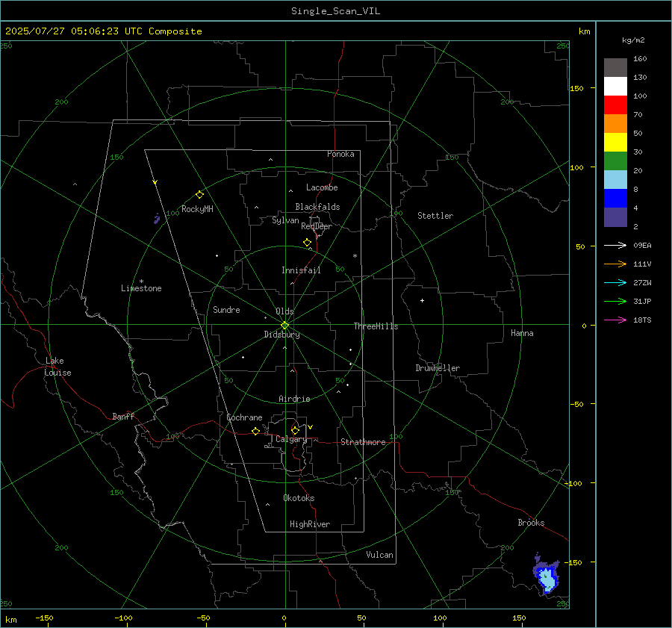Viewport: 672px width, 628px height.
Task: Click the Airdrie city label
Action: coord(294,399)
